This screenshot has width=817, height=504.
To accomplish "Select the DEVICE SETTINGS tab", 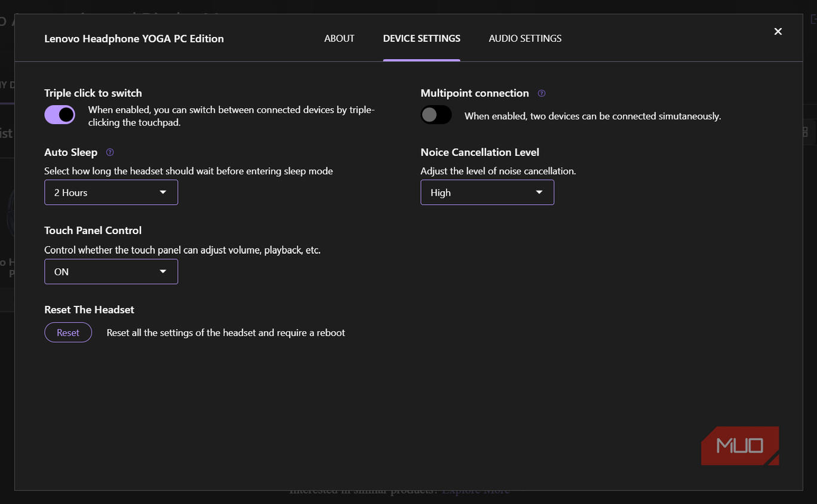I will [422, 38].
